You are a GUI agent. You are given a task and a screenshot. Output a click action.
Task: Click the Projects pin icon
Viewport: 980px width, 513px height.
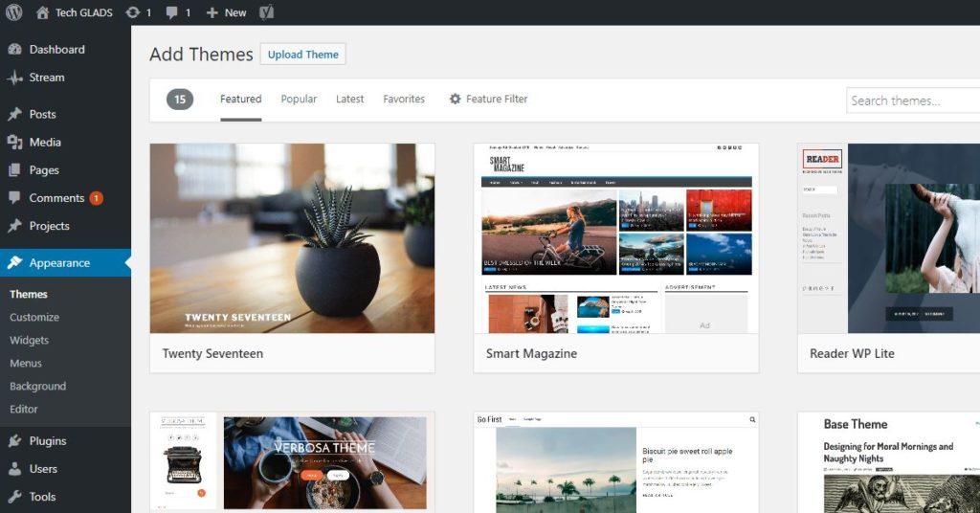15,226
